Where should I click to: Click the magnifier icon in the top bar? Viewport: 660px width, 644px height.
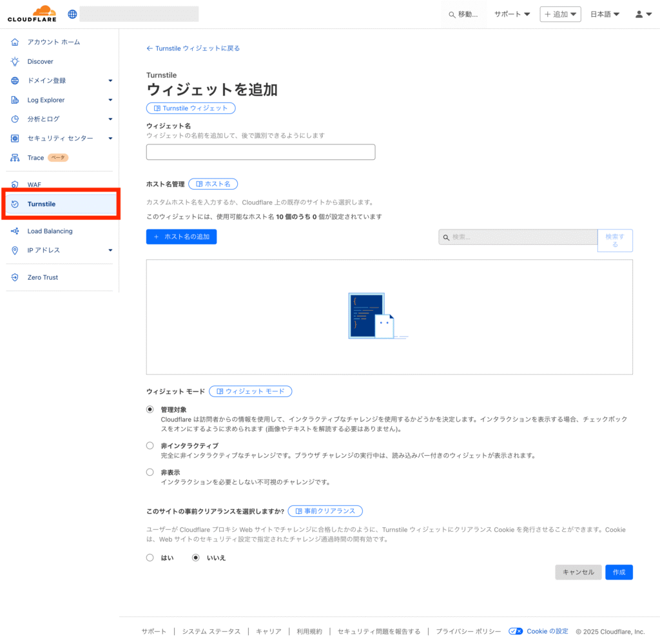pyautogui.click(x=452, y=15)
